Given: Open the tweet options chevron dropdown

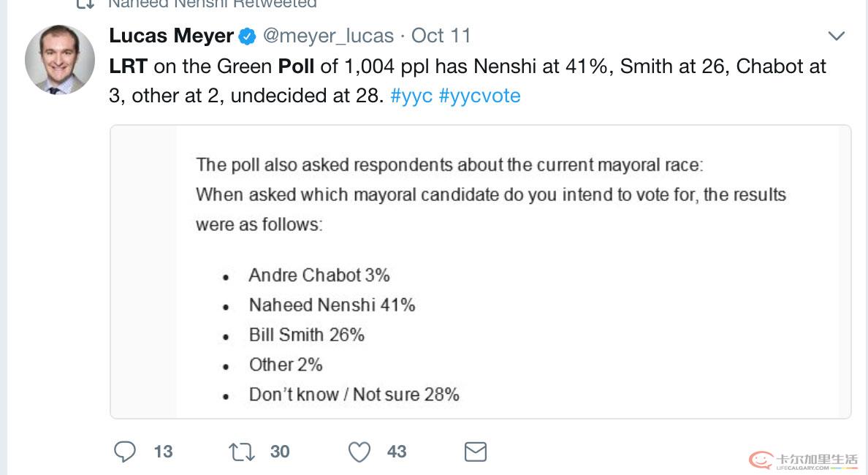Looking at the screenshot, I should pyautogui.click(x=835, y=36).
